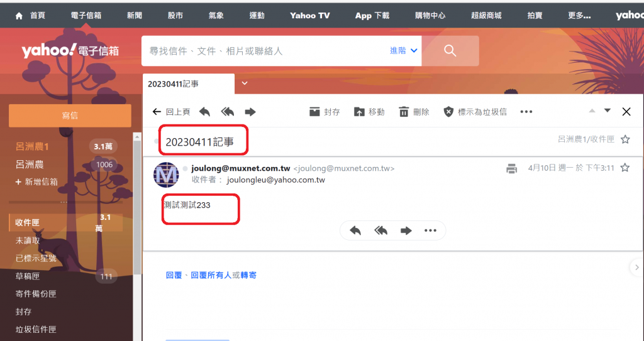Expand the right side panel chevron
The image size is (644, 341).
(x=636, y=268)
